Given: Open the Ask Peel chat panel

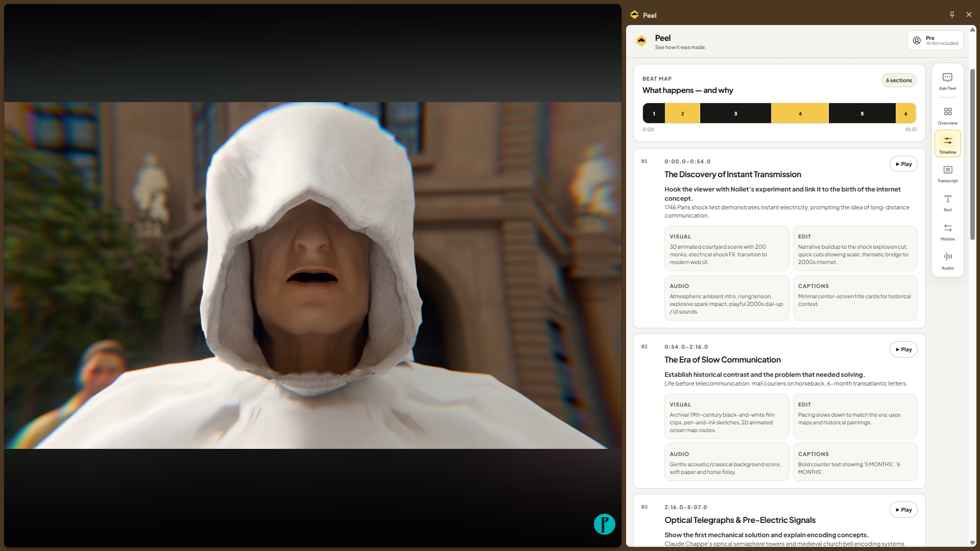Looking at the screenshot, I should (947, 82).
